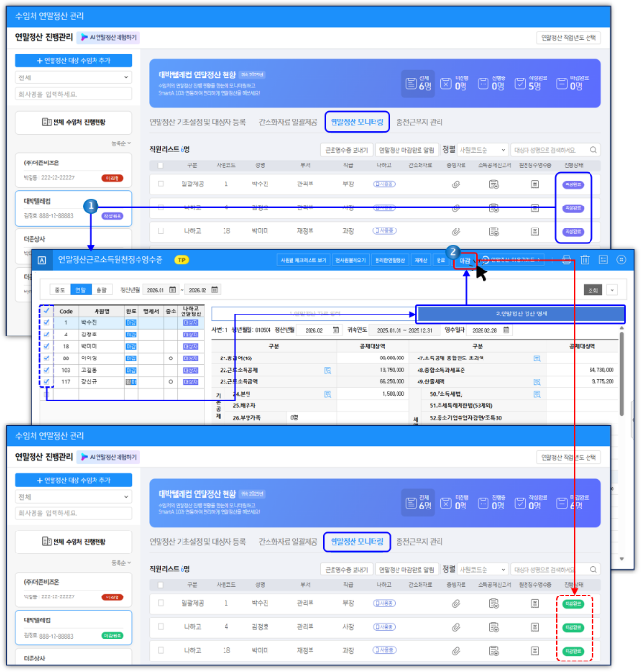Click the detail icon on 47.소득공제 종합한도 초과액 row
The width and height of the screenshot is (644, 672).
click(537, 358)
